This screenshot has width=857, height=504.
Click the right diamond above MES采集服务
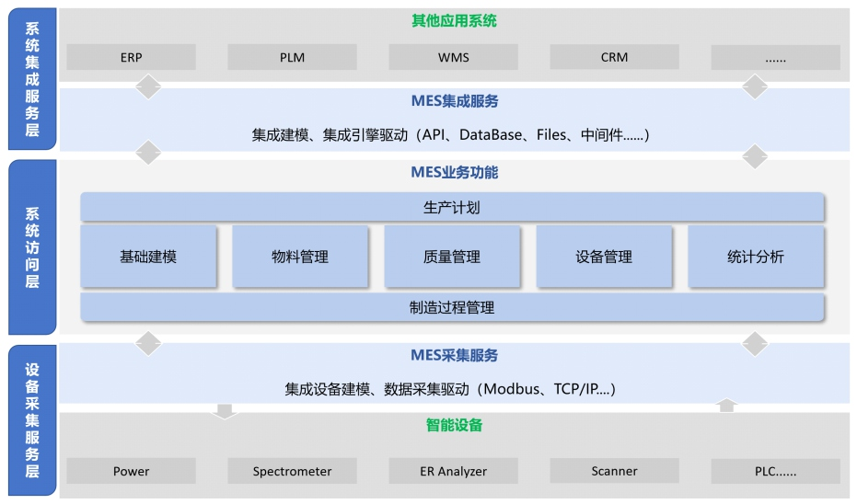(755, 343)
